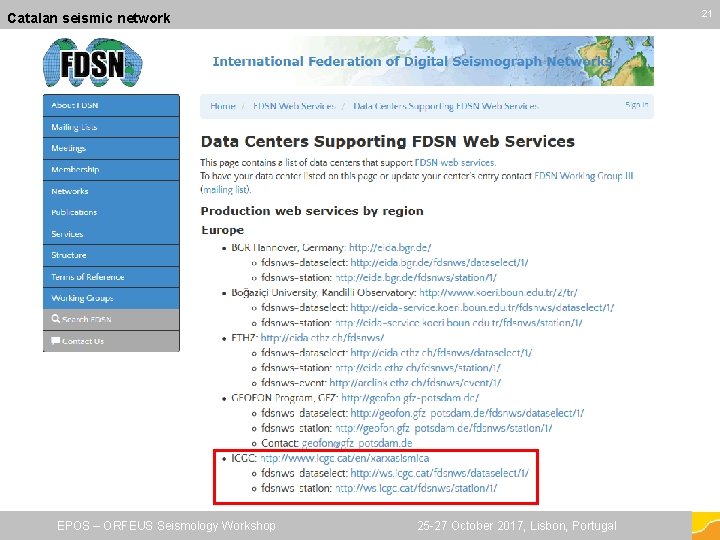Screen dimensions: 720x540
Task: Open the koeri fdsnws-station URL
Action: click(459, 323)
